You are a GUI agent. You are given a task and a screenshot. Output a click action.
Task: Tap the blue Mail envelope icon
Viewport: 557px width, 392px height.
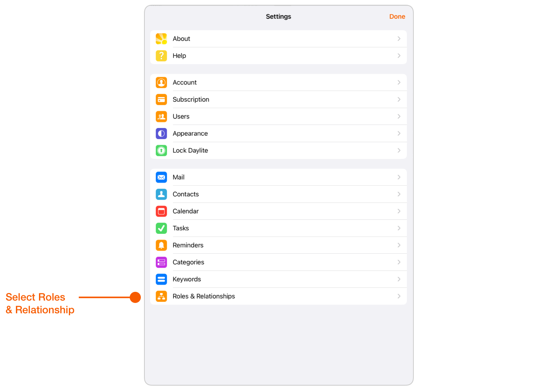point(161,177)
